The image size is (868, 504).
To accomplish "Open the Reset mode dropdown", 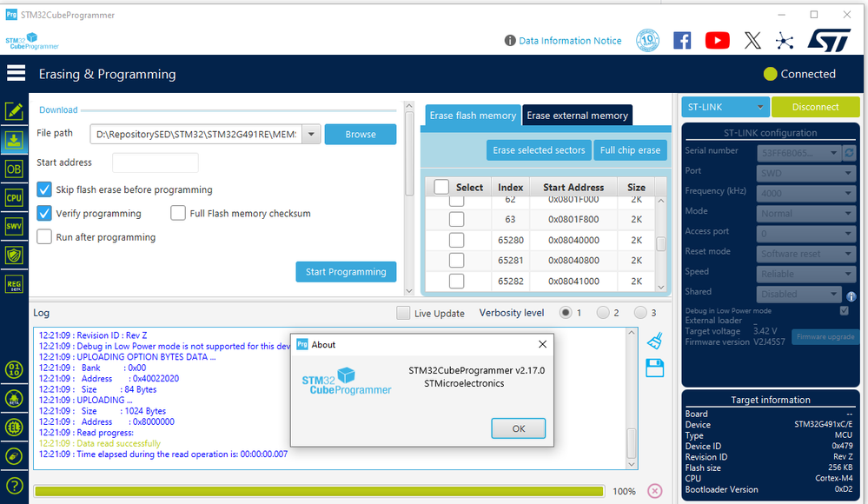I will click(806, 254).
